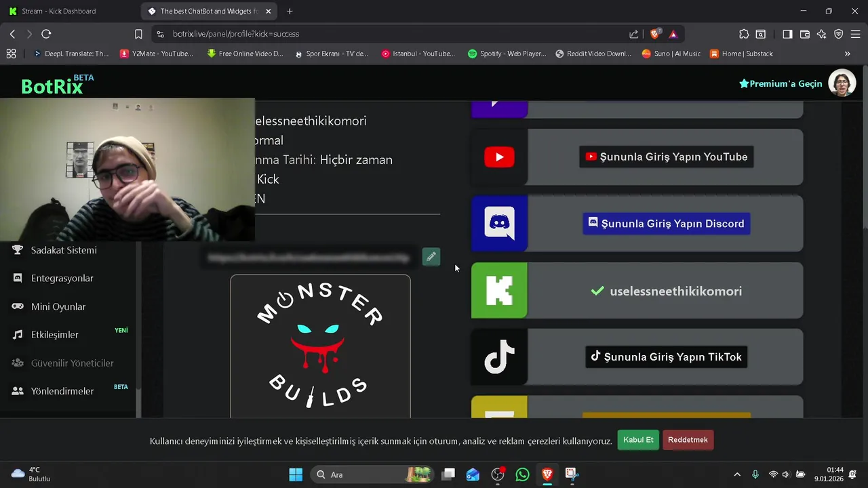Click the address bar URL
Screen dimensions: 868x488
pos(236,34)
